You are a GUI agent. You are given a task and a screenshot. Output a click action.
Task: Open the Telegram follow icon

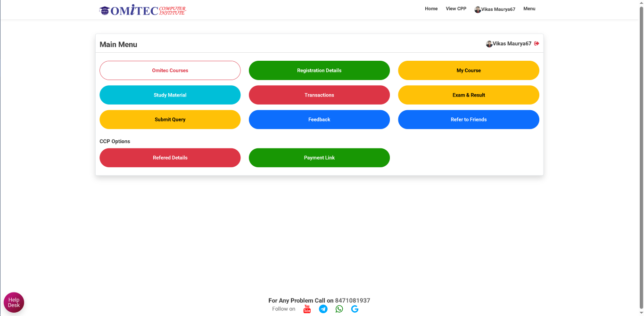coord(323,309)
